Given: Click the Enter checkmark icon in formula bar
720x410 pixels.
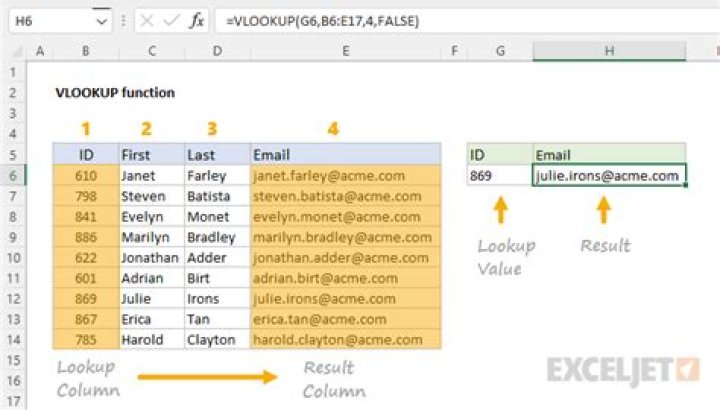Looking at the screenshot, I should click(171, 21).
